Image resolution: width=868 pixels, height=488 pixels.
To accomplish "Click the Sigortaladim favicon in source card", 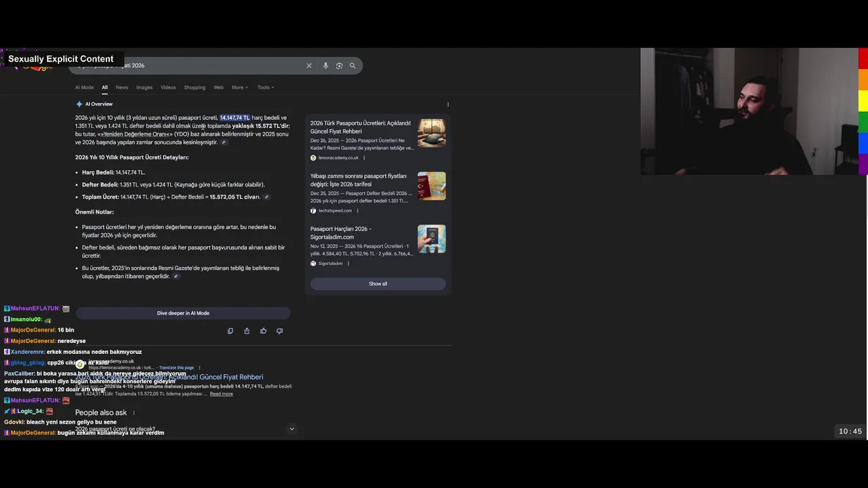I will [x=313, y=264].
